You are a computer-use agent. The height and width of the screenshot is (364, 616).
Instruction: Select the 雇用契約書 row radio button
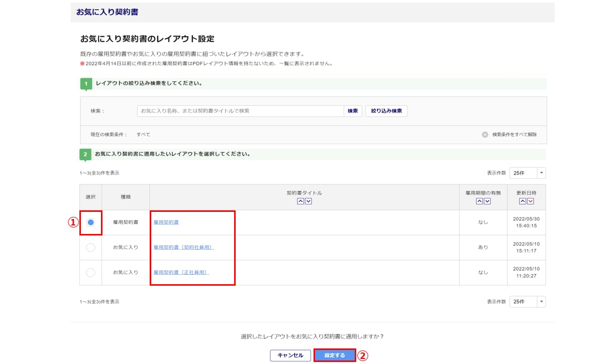pyautogui.click(x=90, y=222)
